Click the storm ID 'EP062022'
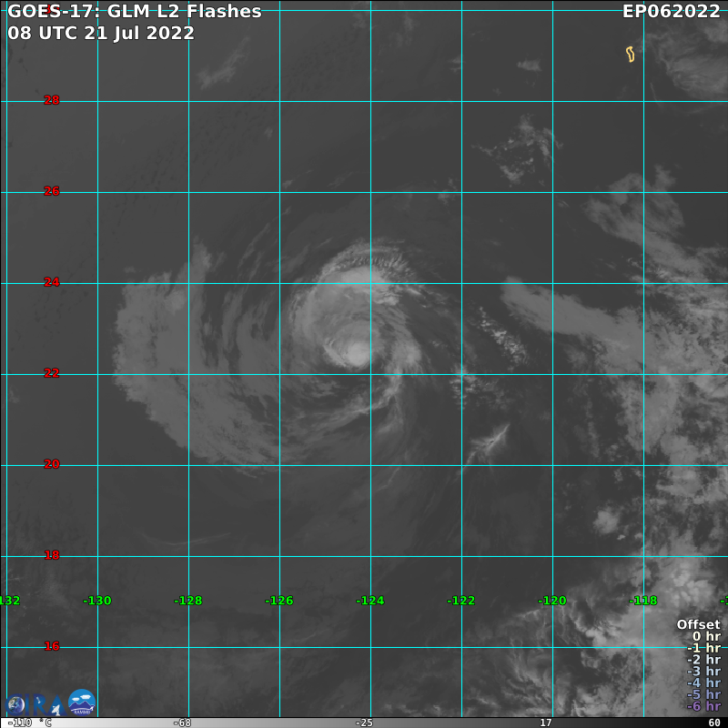The image size is (728, 728). [671, 11]
